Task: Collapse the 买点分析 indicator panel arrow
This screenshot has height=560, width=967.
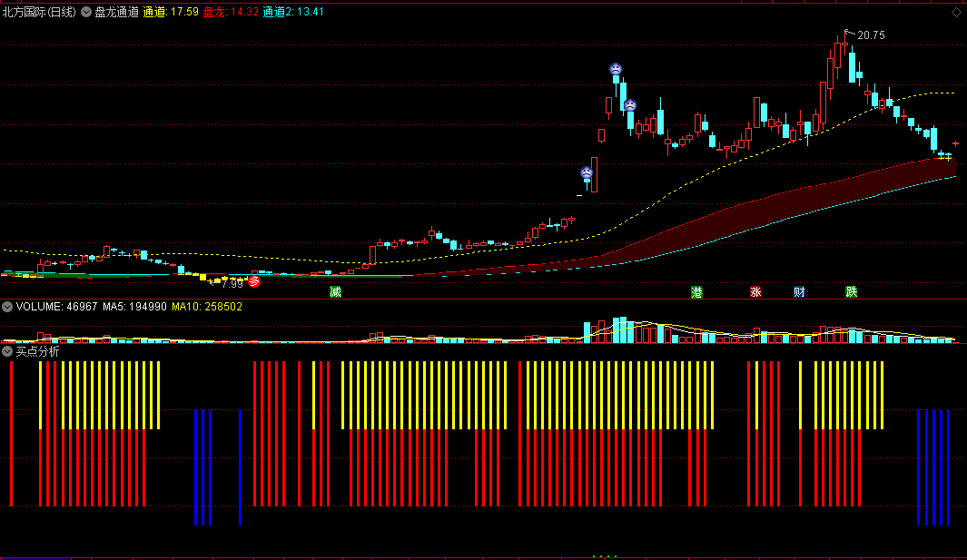Action: click(x=7, y=351)
